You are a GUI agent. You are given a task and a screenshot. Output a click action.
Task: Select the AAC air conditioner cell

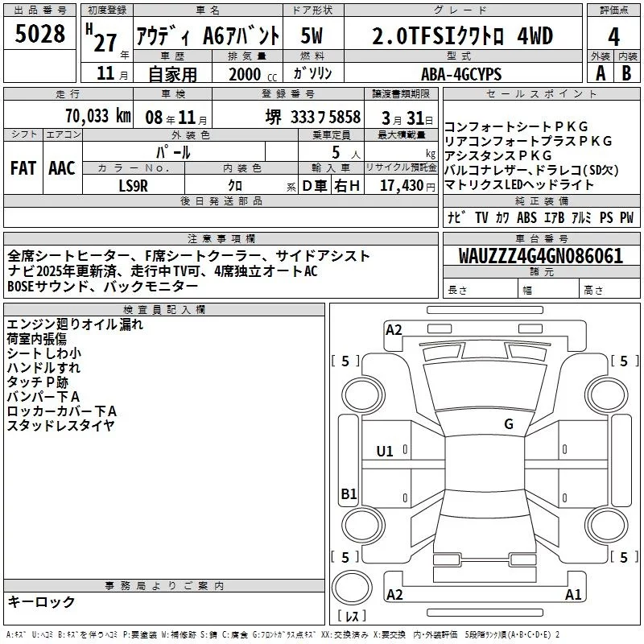[x=61, y=167]
